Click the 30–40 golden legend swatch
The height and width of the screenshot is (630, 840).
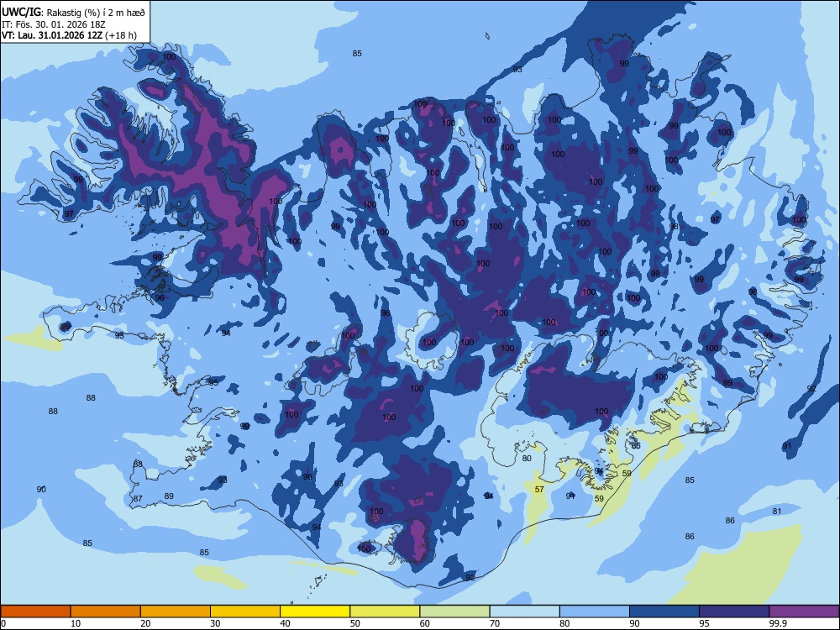(245, 612)
